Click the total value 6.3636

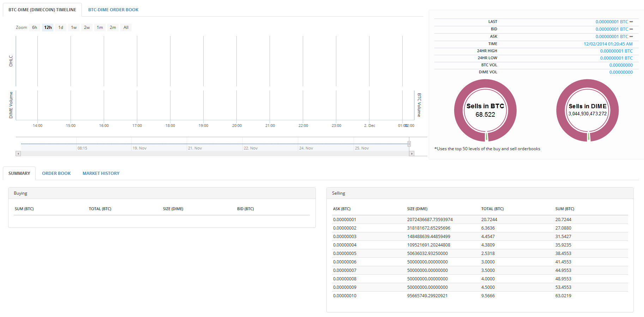(488, 228)
